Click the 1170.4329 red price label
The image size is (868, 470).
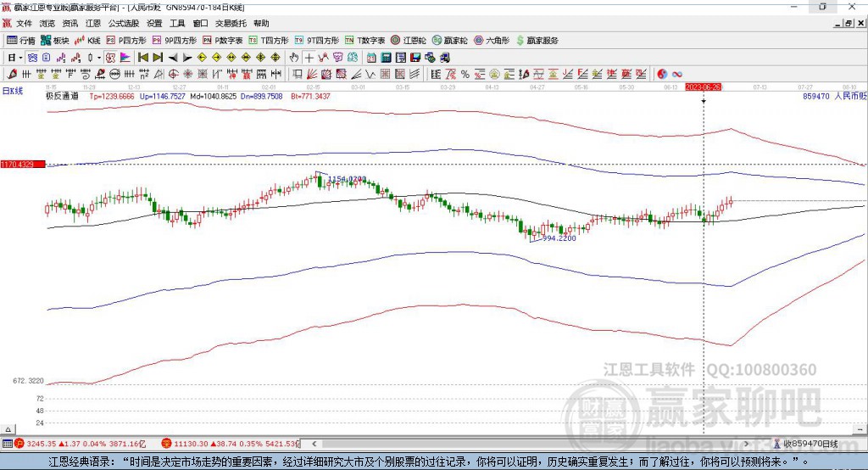click(x=23, y=165)
